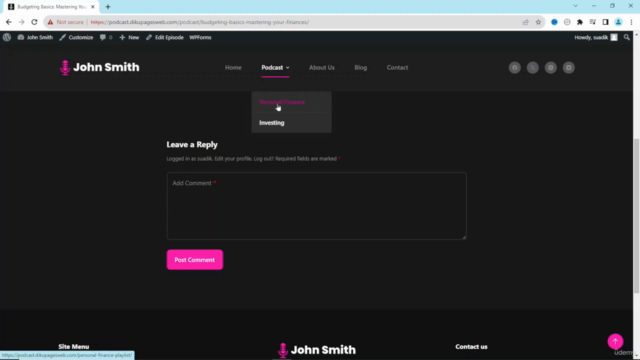Click Howdy, suadik account menu

click(596, 37)
